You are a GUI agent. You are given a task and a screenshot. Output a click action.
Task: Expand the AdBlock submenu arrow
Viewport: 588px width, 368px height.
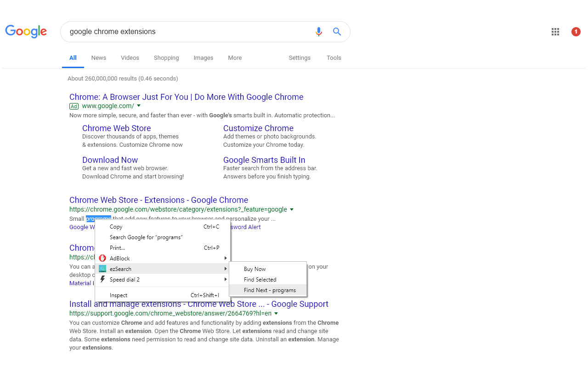pyautogui.click(x=226, y=258)
